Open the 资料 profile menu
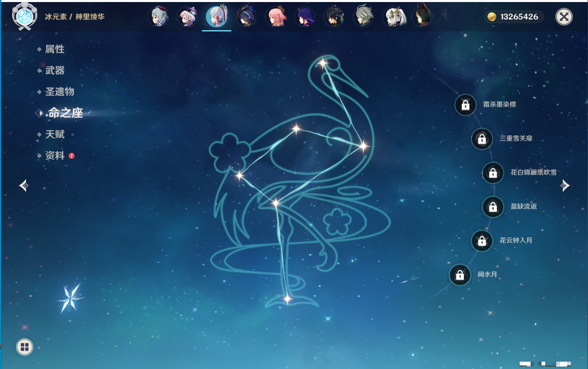This screenshot has width=588, height=369. coord(55,155)
